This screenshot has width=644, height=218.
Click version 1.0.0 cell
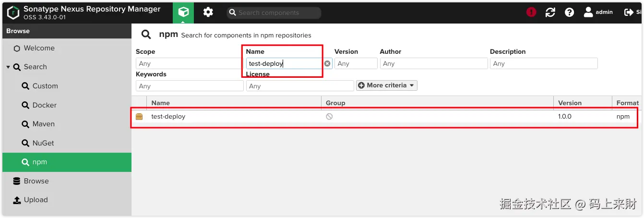(565, 117)
